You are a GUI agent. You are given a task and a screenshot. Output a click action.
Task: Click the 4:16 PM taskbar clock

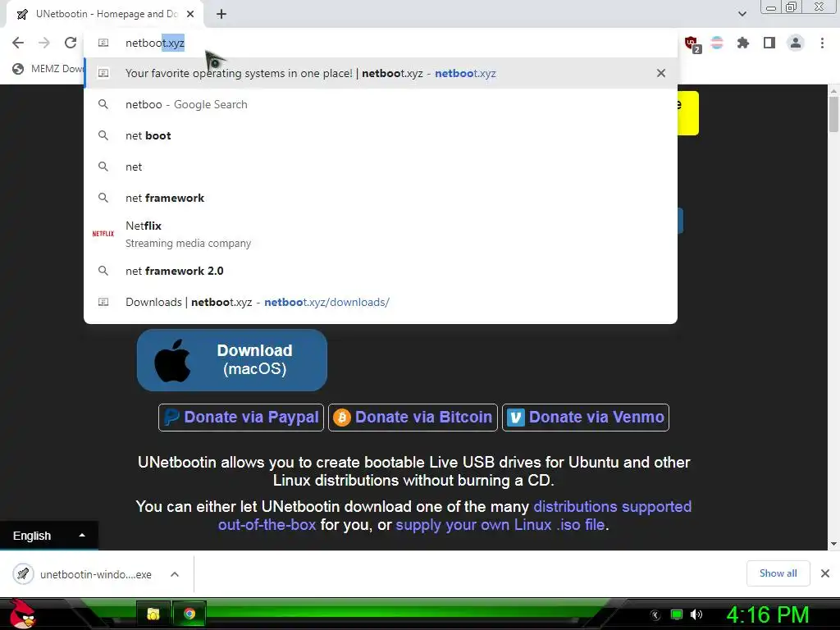[768, 614]
